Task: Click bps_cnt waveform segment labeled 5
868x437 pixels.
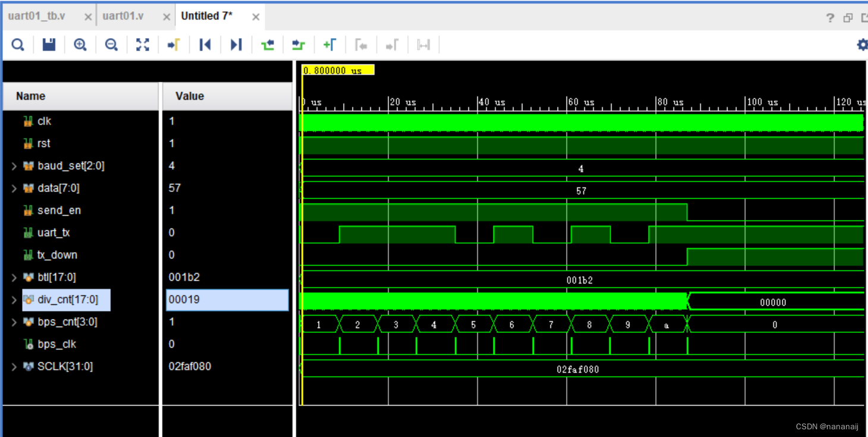Action: click(473, 325)
